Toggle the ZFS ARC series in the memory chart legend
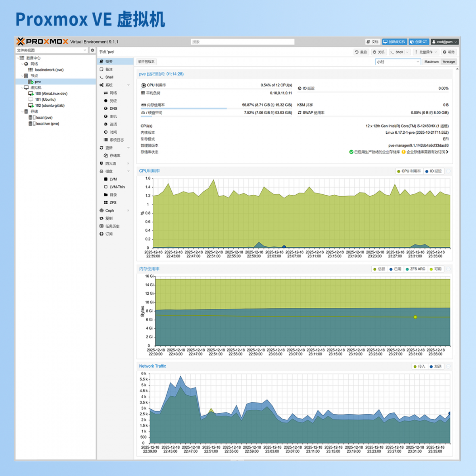This screenshot has height=476, width=476. (415, 269)
